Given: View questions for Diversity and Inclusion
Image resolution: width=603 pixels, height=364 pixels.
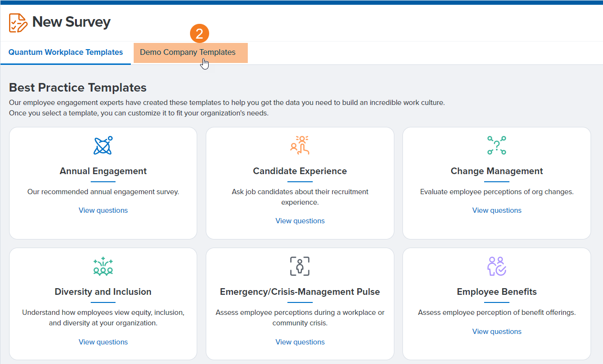Looking at the screenshot, I should (103, 342).
